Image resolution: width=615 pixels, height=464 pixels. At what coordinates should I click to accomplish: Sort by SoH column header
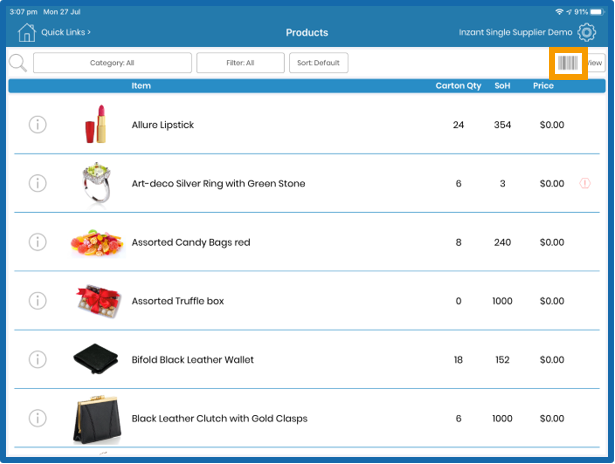click(x=502, y=86)
